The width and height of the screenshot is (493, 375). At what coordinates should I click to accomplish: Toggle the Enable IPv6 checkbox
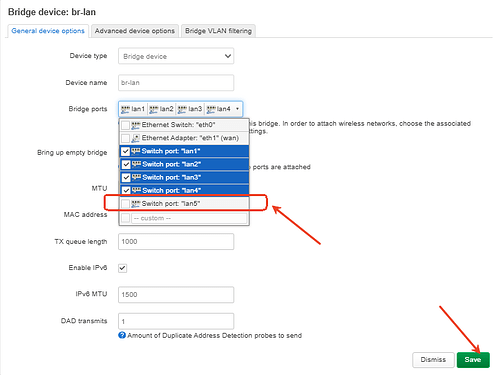tap(122, 268)
